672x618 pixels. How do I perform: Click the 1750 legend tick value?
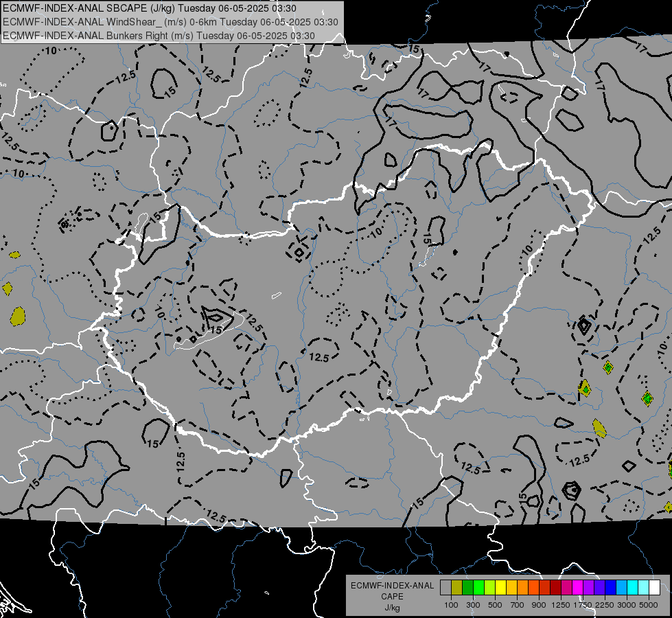[583, 605]
